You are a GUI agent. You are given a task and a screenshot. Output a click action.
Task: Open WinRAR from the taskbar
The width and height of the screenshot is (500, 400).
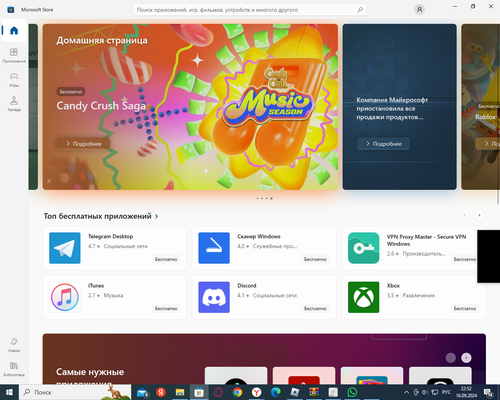[x=314, y=392]
